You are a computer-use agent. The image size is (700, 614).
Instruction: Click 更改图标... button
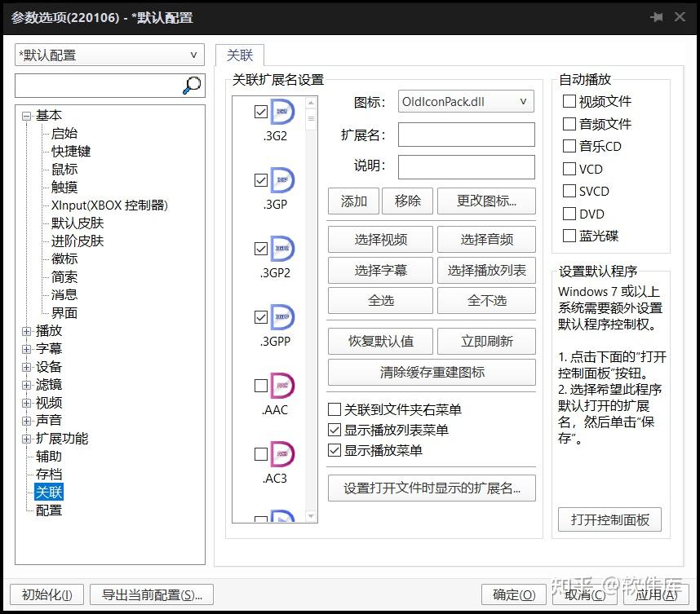coord(486,201)
